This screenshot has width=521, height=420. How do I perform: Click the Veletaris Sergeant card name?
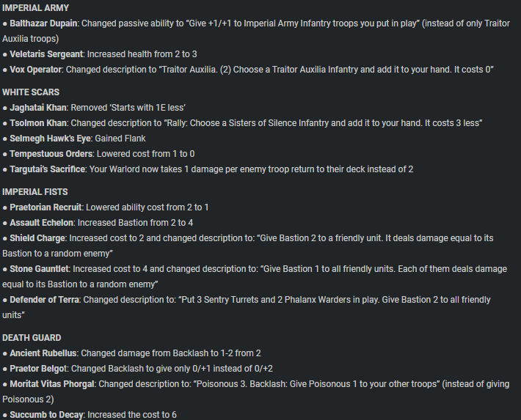(x=46, y=54)
